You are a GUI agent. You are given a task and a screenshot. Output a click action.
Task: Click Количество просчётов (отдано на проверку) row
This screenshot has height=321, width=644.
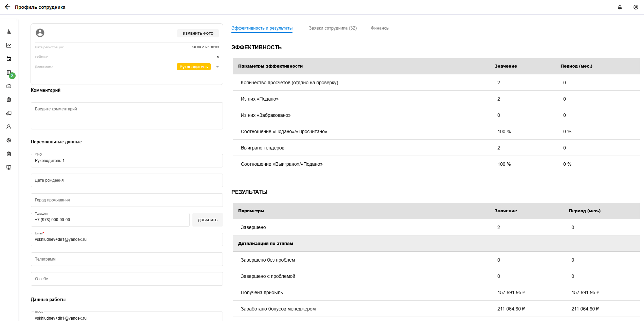(436, 83)
